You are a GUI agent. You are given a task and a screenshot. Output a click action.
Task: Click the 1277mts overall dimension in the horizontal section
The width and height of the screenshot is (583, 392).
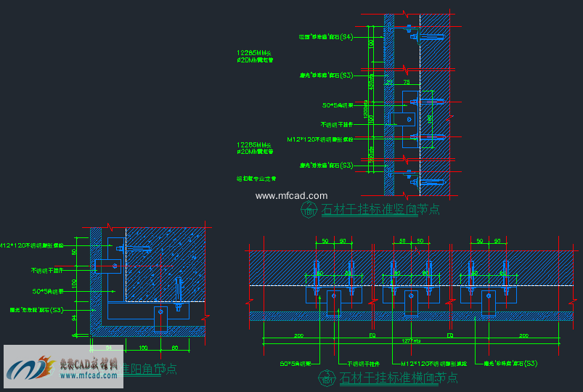pyautogui.click(x=411, y=340)
